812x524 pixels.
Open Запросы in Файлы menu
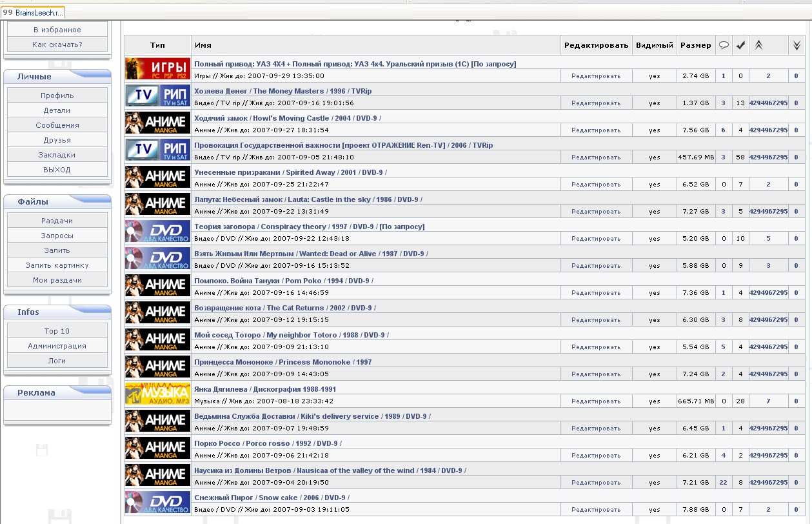(57, 236)
